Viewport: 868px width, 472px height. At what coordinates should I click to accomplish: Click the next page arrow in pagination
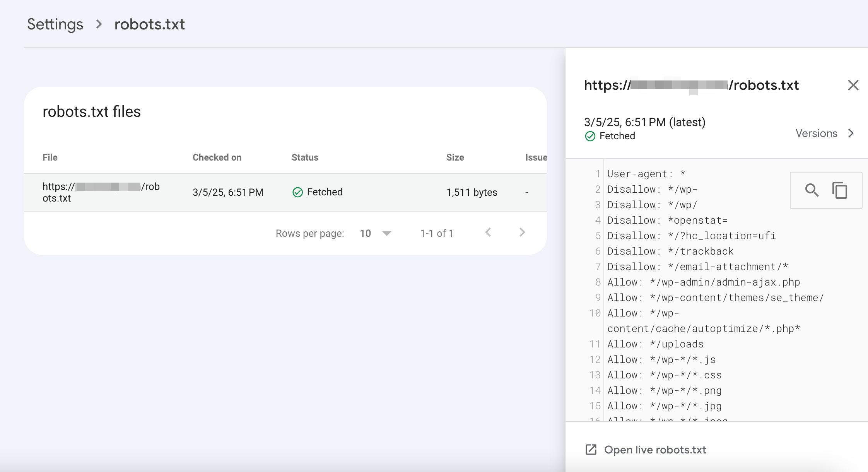(x=523, y=233)
